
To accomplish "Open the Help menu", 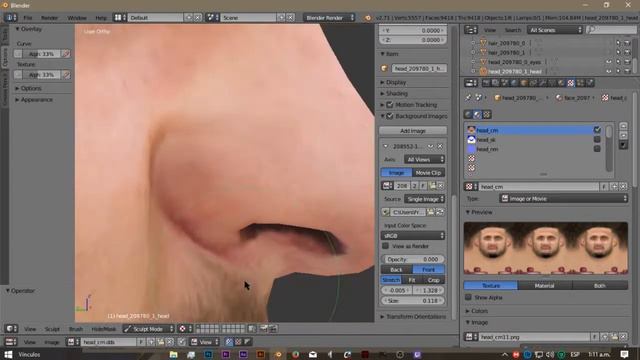I will tap(100, 18).
